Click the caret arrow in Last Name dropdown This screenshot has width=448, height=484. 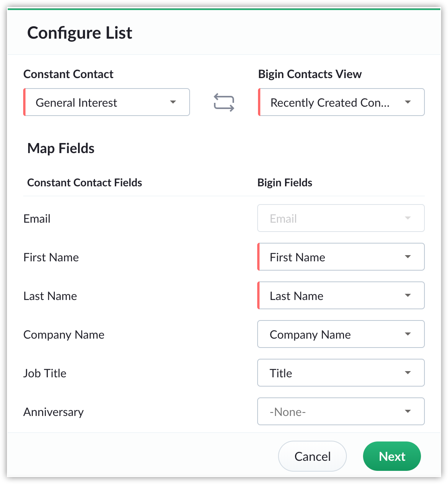[408, 295]
